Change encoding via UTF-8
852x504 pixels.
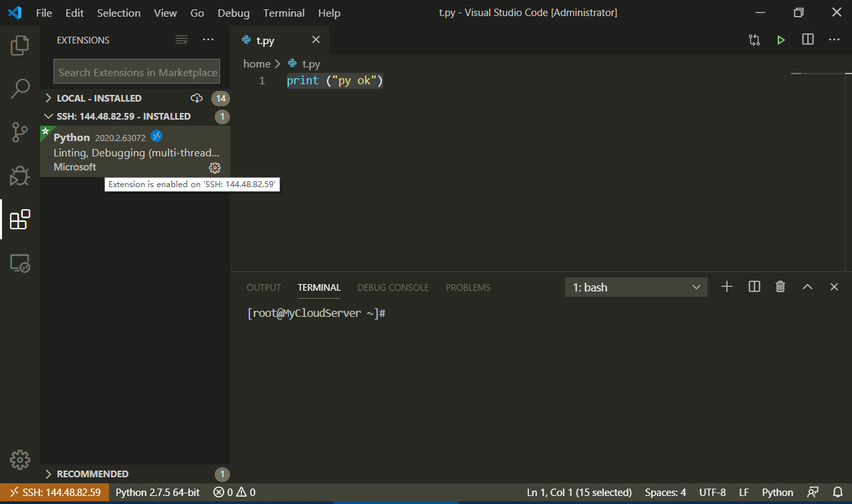(712, 493)
